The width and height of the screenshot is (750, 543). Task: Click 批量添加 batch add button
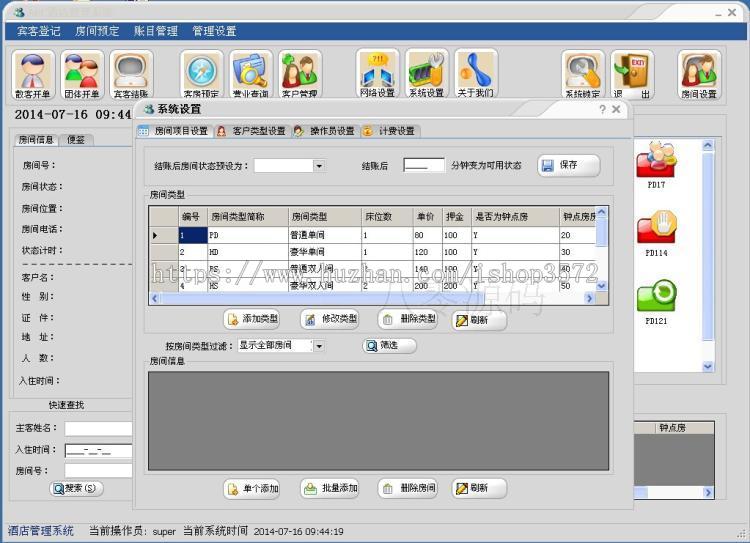pos(330,488)
